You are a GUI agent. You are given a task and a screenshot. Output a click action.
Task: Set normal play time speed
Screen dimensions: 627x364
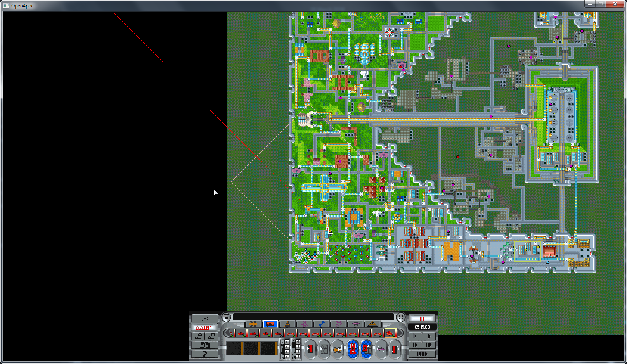coord(429,336)
